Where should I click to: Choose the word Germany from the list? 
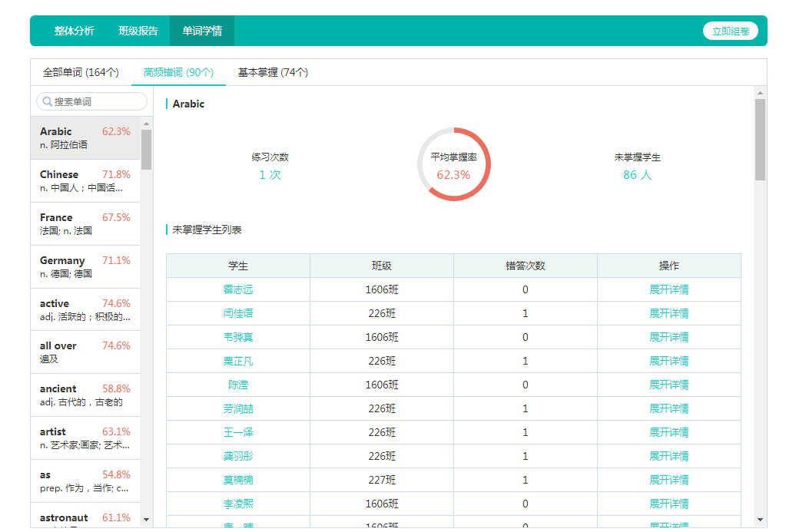(85, 267)
